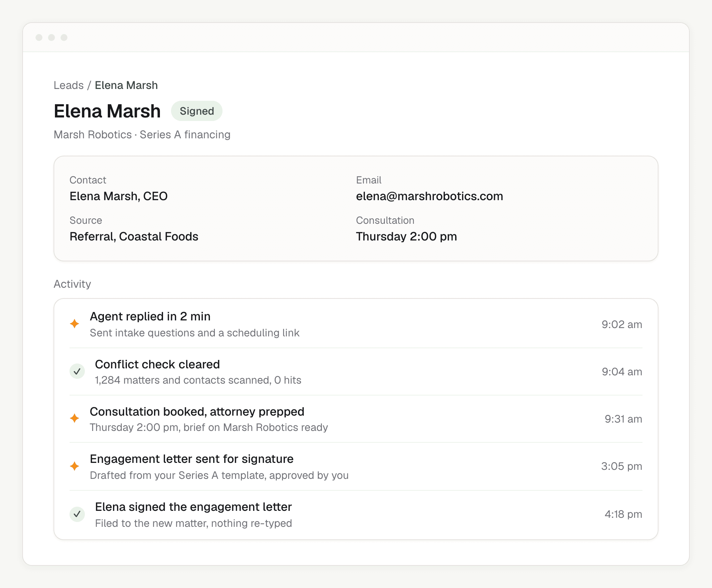Click the first window control dot in title bar
The width and height of the screenshot is (712, 588).
(39, 38)
